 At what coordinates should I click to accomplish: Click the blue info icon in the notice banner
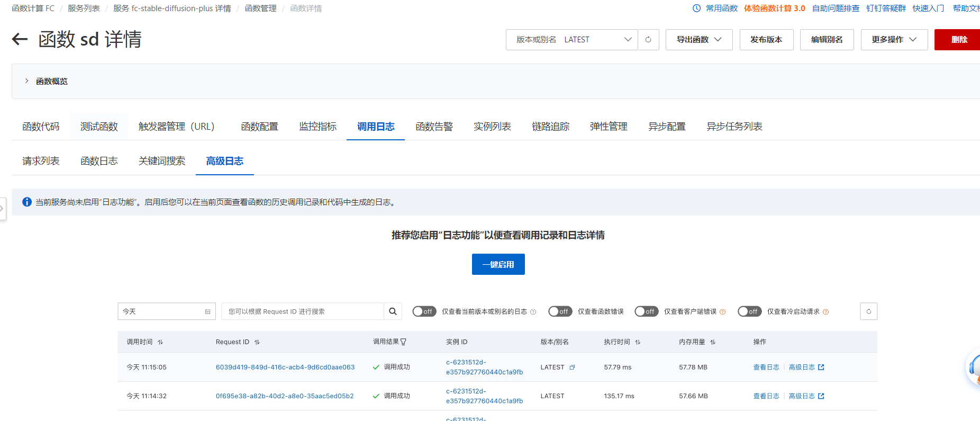[27, 202]
